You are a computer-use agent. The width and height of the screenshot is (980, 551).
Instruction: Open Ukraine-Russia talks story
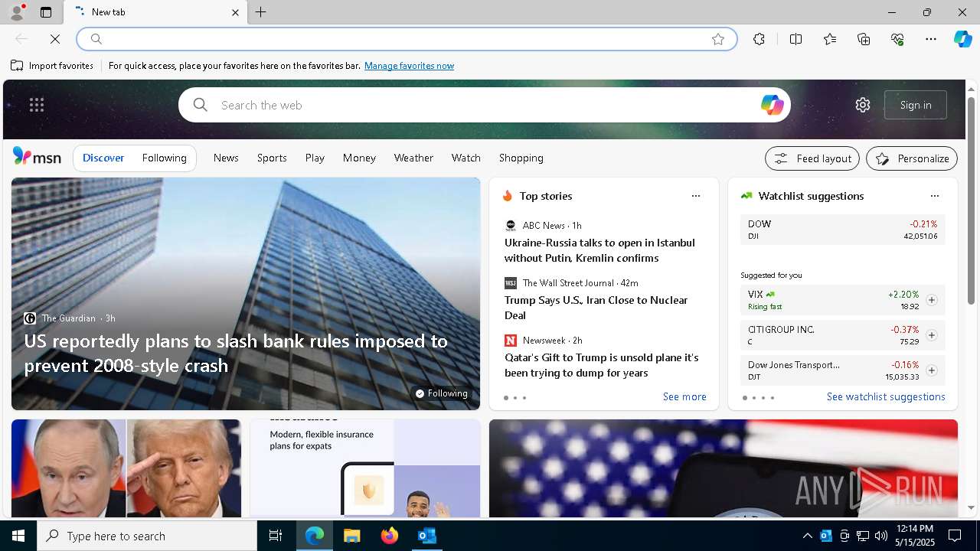click(599, 250)
